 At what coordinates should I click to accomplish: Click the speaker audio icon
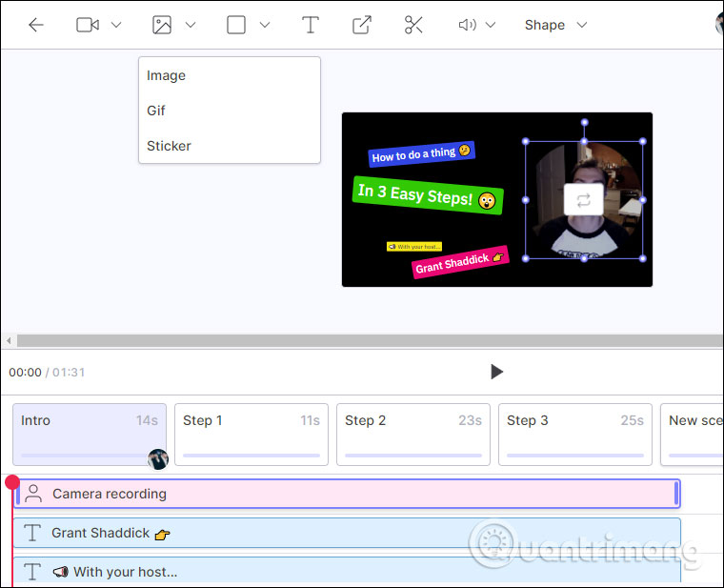(x=467, y=26)
